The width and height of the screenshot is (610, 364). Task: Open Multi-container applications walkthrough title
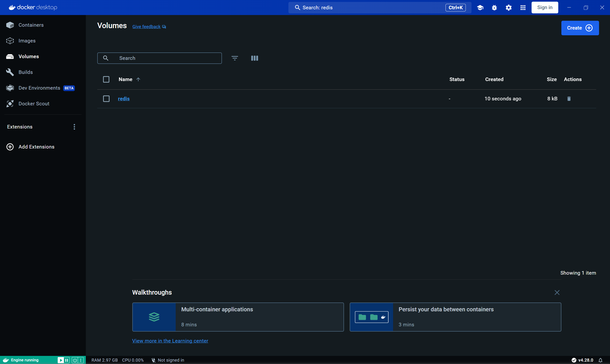click(217, 309)
